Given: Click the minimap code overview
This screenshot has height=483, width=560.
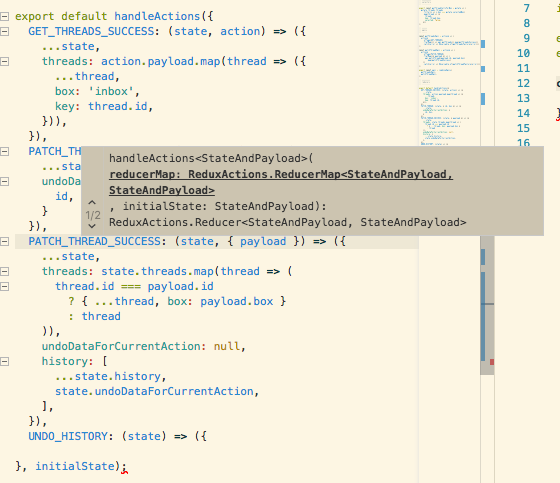Looking at the screenshot, I should click(x=449, y=73).
